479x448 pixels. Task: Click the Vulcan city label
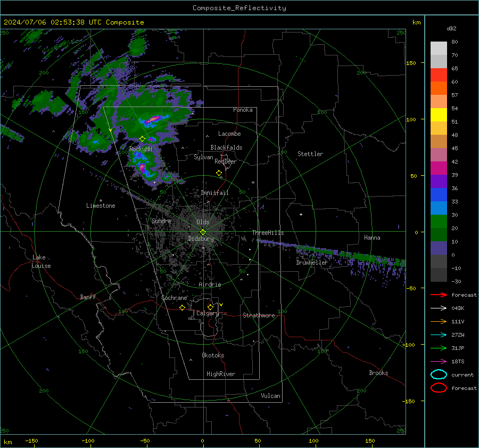[x=270, y=396]
